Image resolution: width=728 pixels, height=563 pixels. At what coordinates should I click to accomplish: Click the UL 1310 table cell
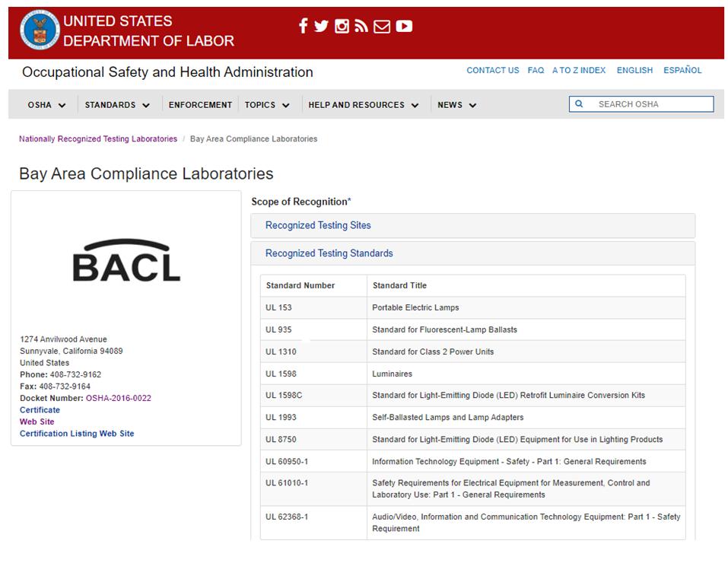pos(313,351)
